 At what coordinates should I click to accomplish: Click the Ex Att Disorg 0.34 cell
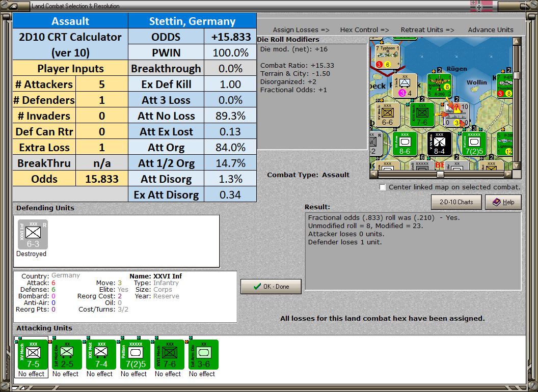[x=230, y=194]
